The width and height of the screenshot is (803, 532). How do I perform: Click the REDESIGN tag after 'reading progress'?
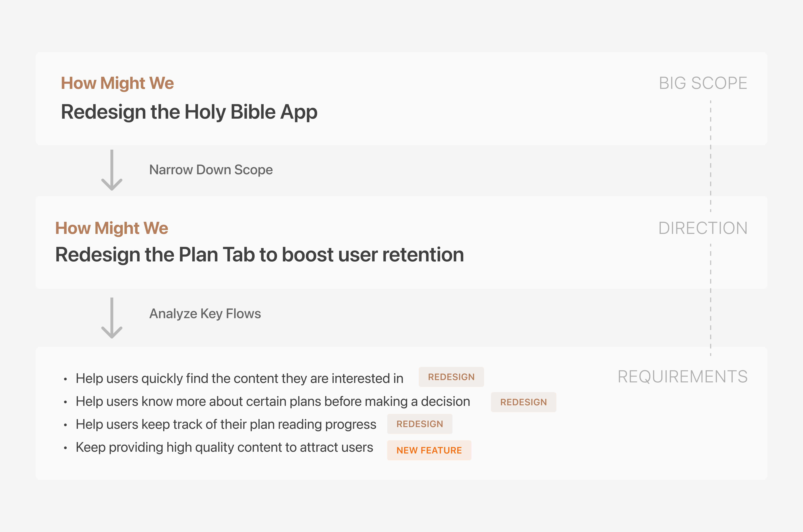point(419,424)
